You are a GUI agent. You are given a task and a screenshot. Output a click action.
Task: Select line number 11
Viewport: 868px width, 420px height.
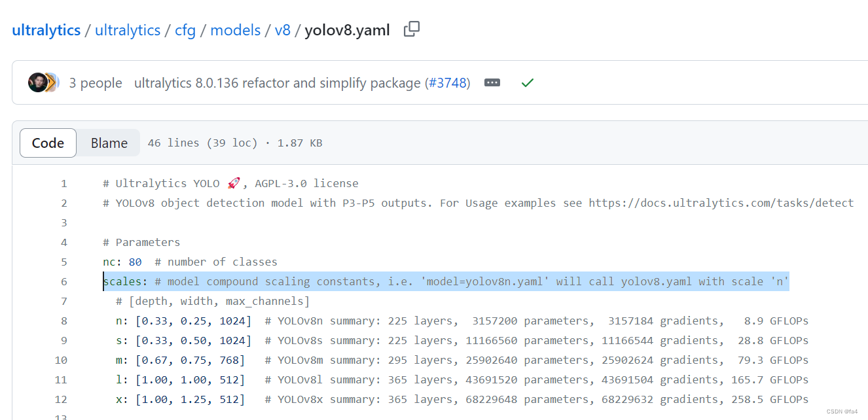(x=61, y=379)
